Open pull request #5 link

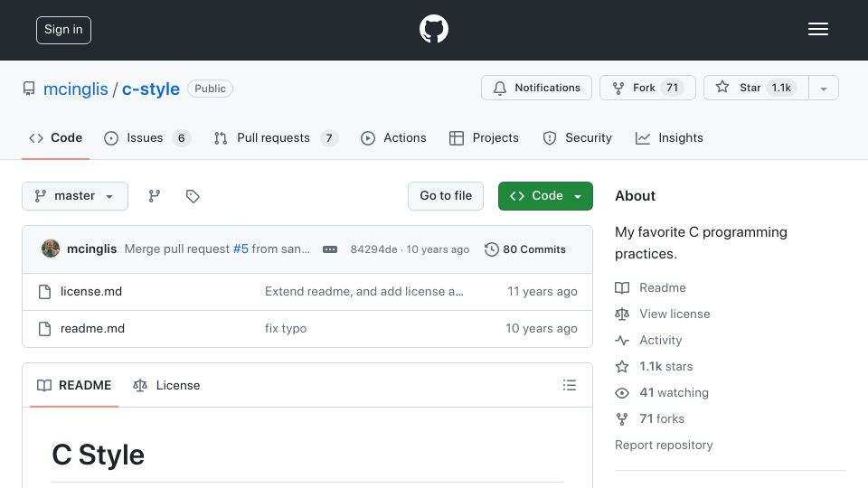(241, 249)
